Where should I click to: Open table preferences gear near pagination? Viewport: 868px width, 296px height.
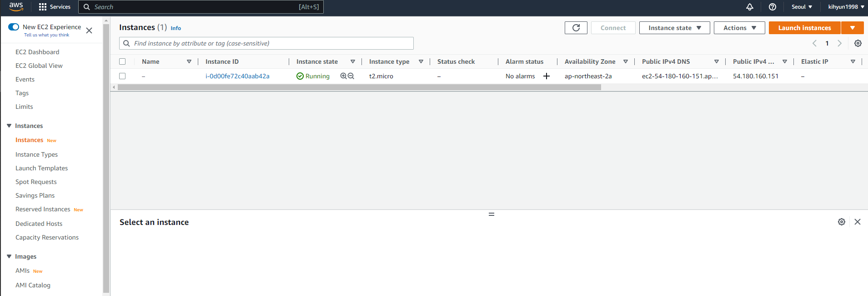click(858, 43)
